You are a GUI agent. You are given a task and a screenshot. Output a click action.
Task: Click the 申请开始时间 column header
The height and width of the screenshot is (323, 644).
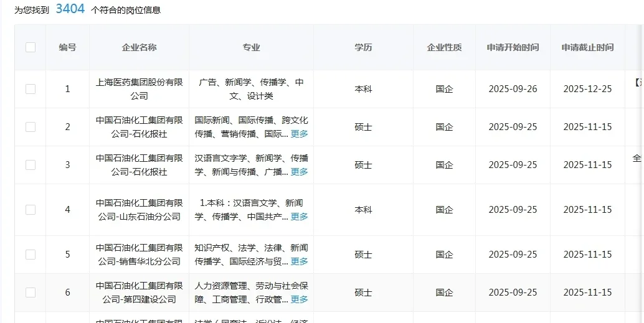point(513,47)
